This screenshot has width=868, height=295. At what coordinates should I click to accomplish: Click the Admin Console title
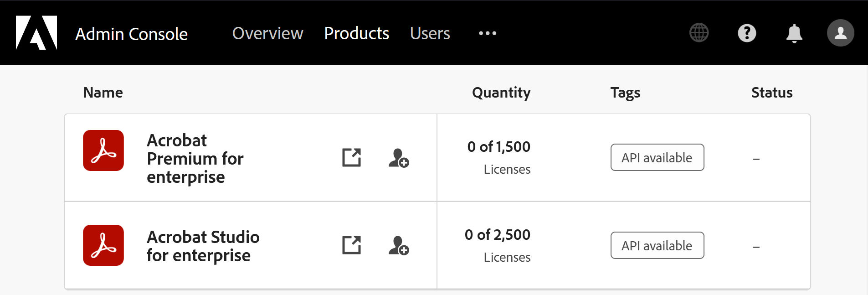point(131,34)
